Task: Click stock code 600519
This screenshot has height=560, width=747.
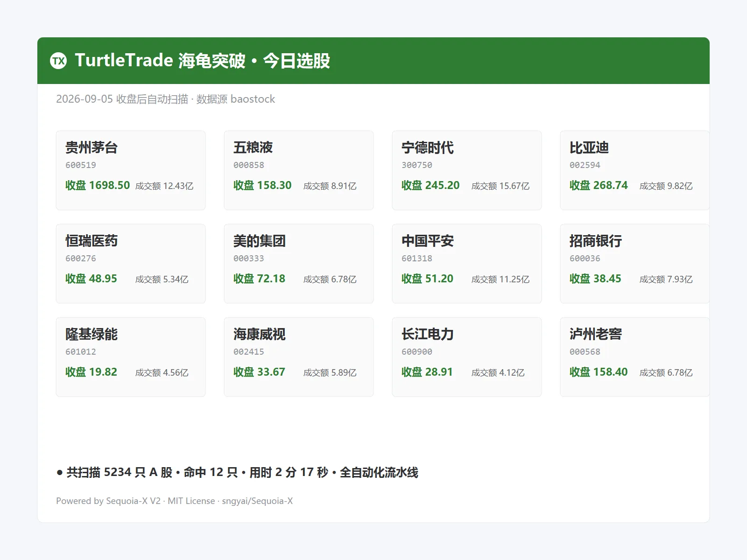Action: tap(81, 165)
